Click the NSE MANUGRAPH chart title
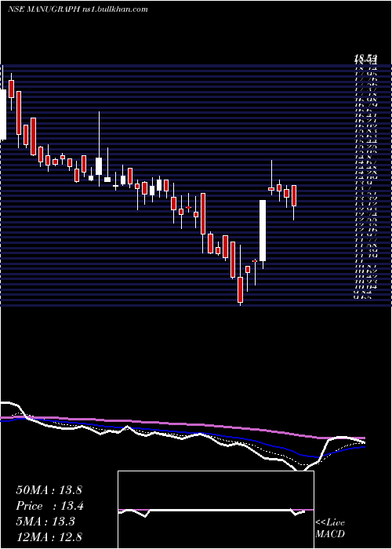 (78, 9)
